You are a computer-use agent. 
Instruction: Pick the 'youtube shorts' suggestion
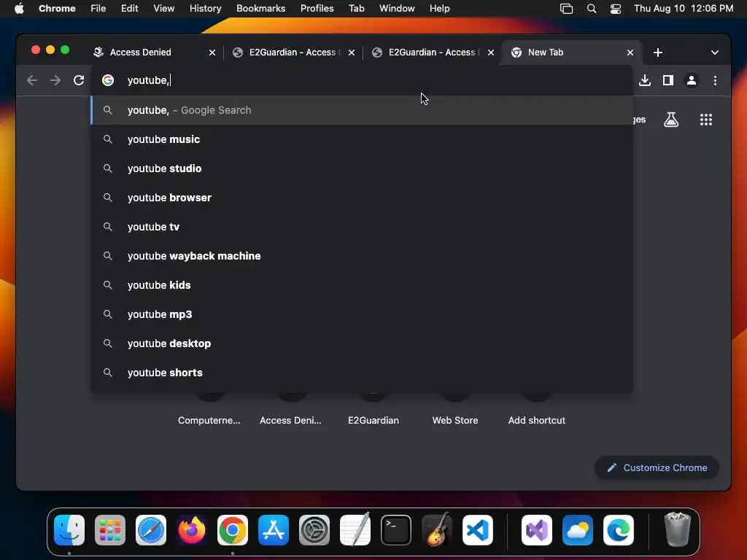tap(362, 373)
